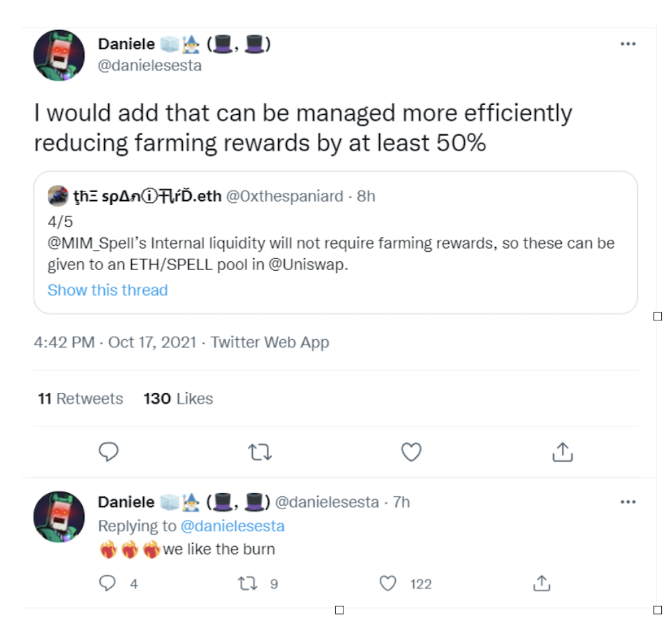This screenshot has height=620, width=672.
Task: Open the quoted tweet author's small avatar
Action: tap(58, 196)
